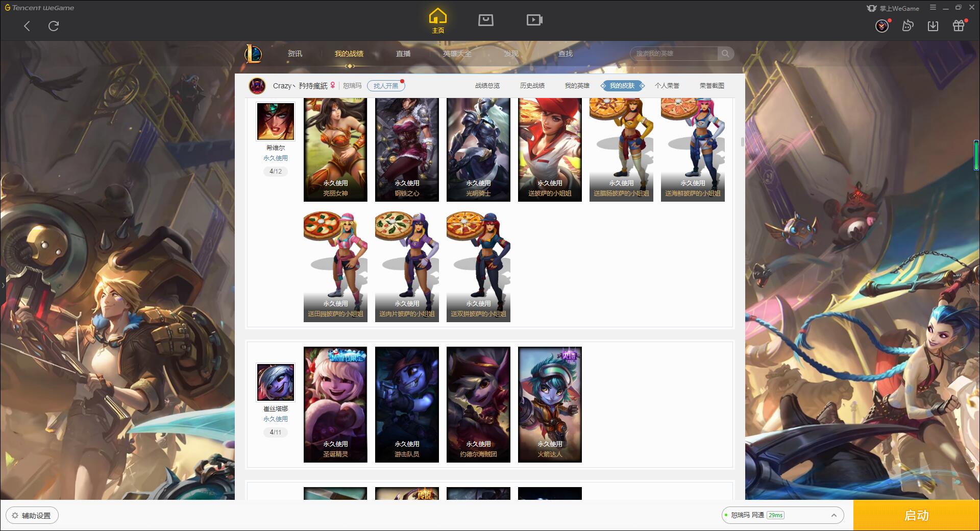Click 永久使用 link under 崔丝塔娜
The height and width of the screenshot is (531, 980).
click(x=276, y=419)
